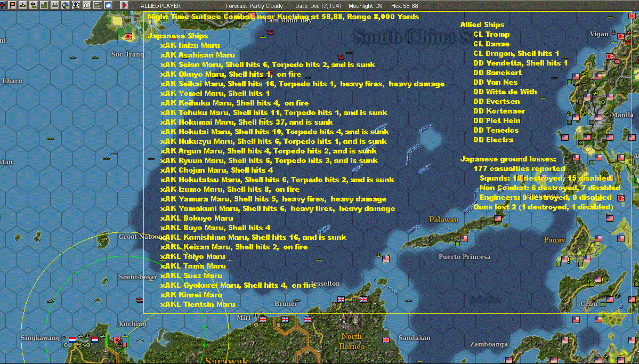Click the Manila map label
The image size is (639, 364).
(622, 115)
